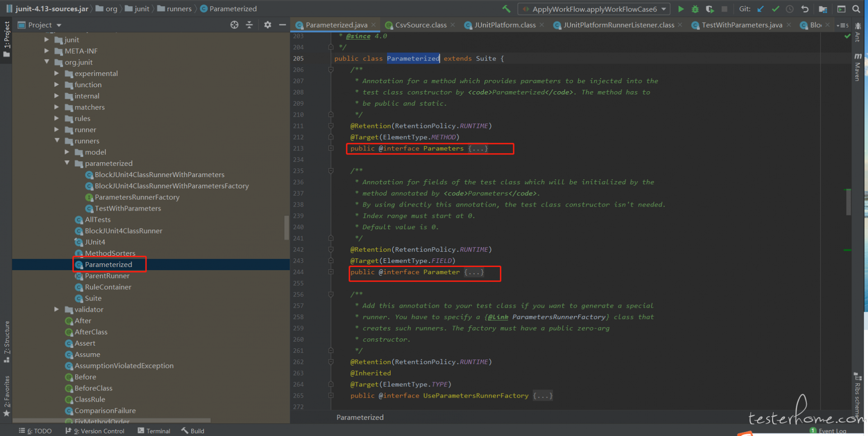Open Project panel settings gear
Viewport: 868px width, 436px height.
coord(268,25)
